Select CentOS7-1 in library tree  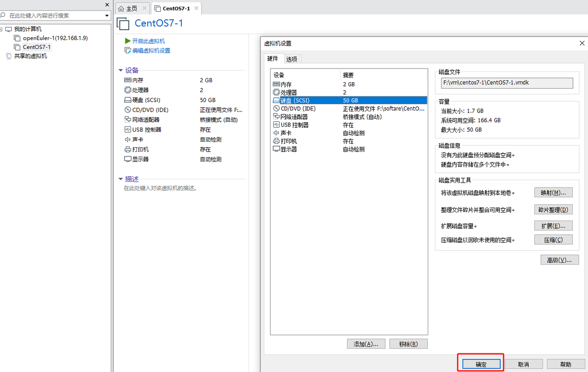[37, 47]
